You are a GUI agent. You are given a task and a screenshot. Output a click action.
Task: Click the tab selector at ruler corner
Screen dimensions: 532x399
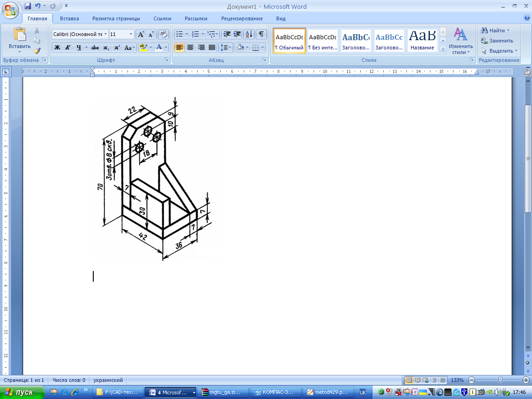[6, 72]
